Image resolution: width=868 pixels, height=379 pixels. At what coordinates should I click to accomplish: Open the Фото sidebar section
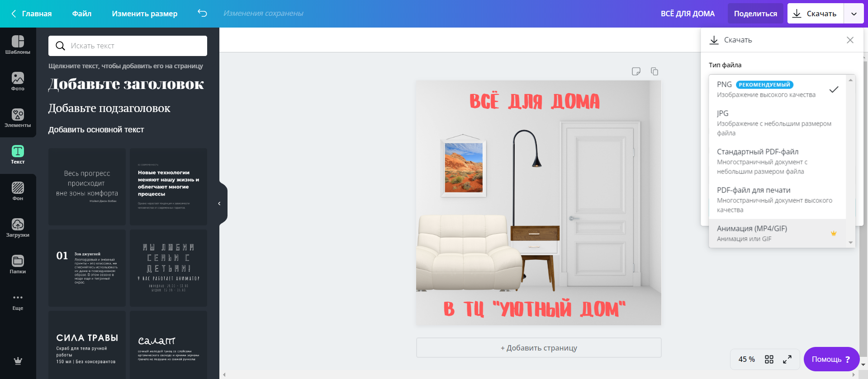coord(18,82)
